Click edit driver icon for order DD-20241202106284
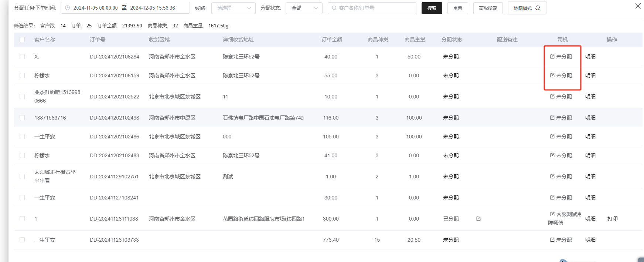 [x=552, y=57]
